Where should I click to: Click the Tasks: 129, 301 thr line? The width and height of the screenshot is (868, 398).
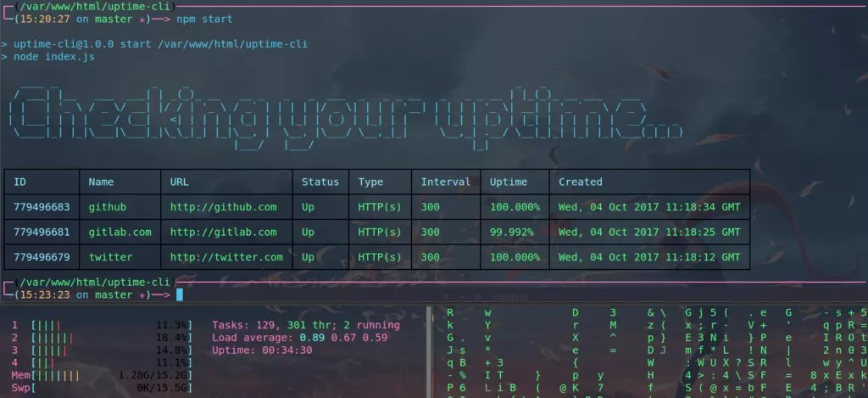(305, 325)
